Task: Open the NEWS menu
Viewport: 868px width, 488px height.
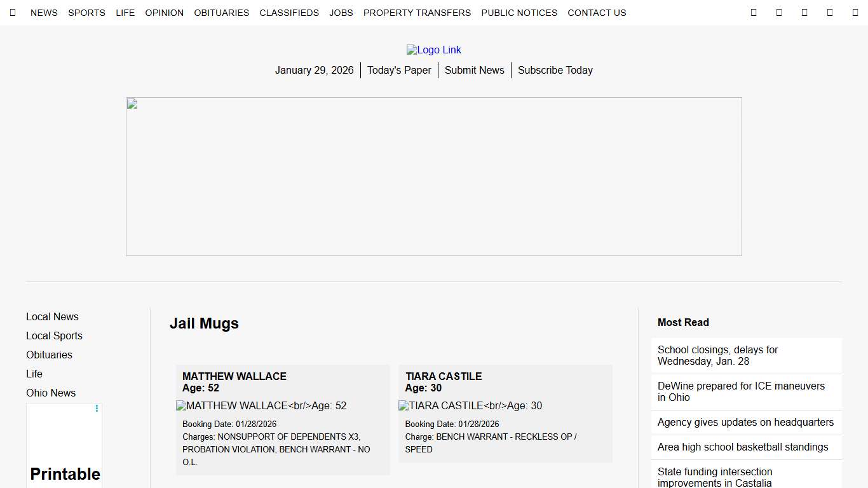Action: [44, 12]
